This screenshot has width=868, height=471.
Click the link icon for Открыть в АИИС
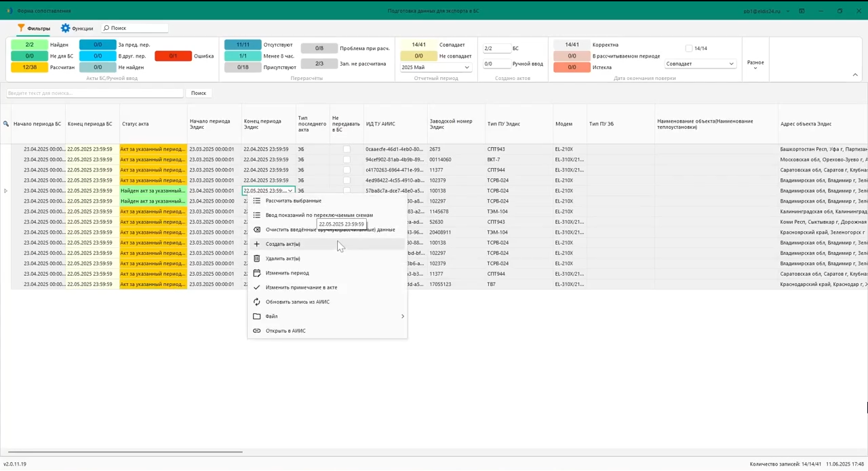pyautogui.click(x=257, y=331)
